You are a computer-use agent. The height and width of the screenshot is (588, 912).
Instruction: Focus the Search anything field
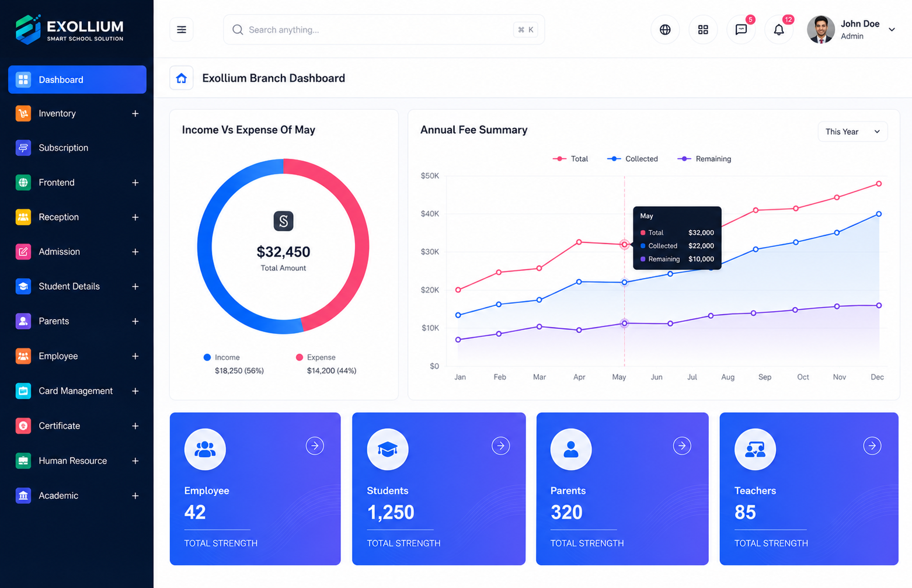(384, 30)
